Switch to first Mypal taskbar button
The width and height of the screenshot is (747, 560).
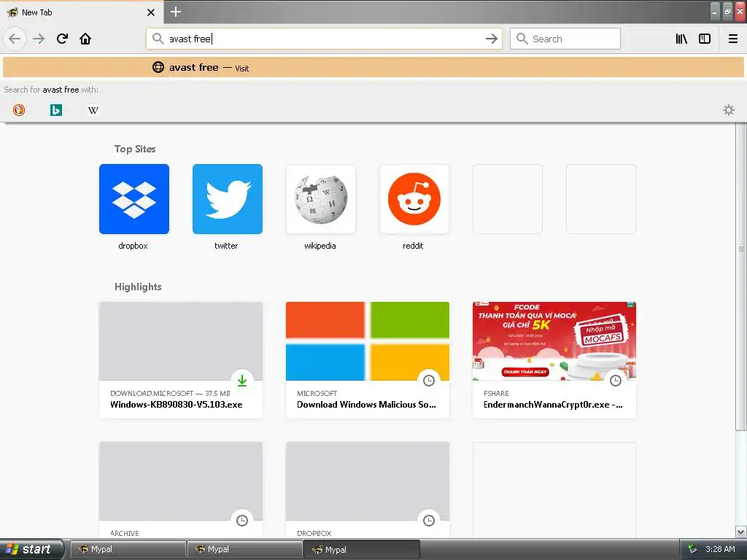pos(128,549)
